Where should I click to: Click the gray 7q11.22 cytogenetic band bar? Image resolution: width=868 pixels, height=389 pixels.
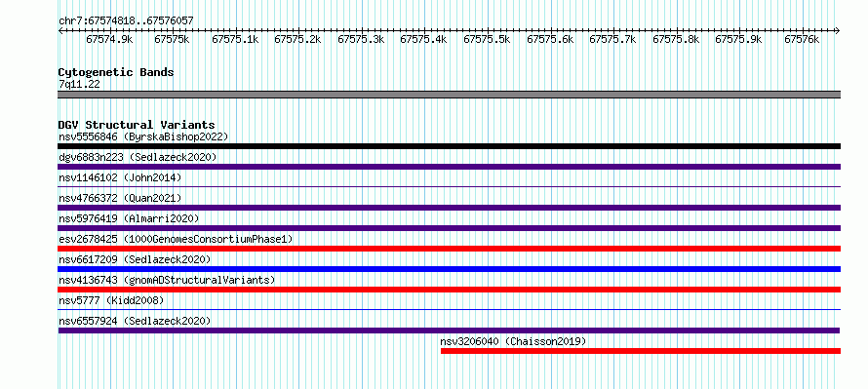449,95
